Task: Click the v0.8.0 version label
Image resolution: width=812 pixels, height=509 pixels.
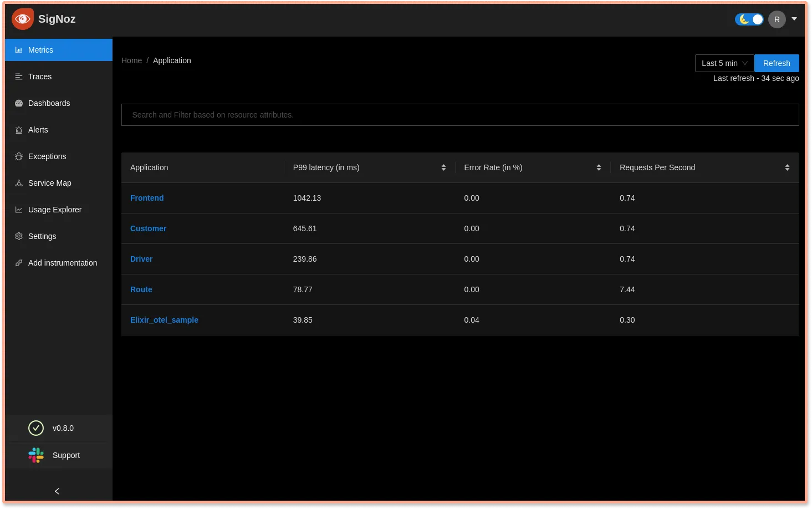Action: pyautogui.click(x=63, y=428)
